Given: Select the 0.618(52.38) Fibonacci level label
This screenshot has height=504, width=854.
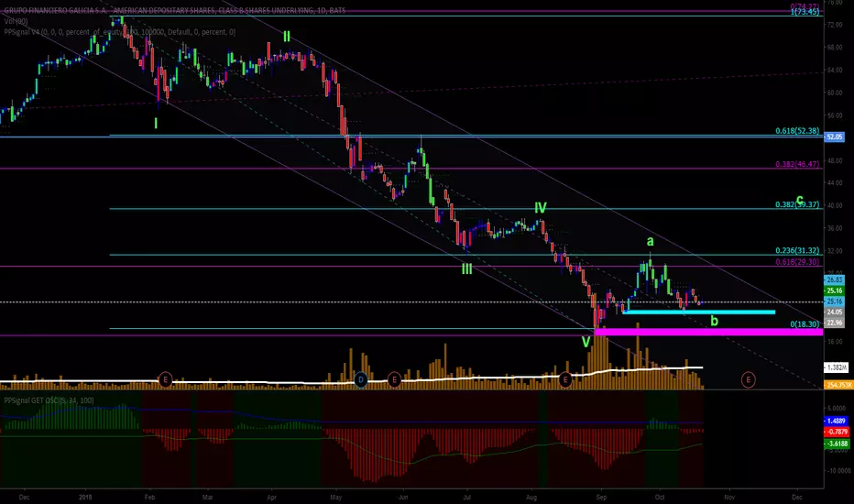Looking at the screenshot, I should (x=797, y=131).
